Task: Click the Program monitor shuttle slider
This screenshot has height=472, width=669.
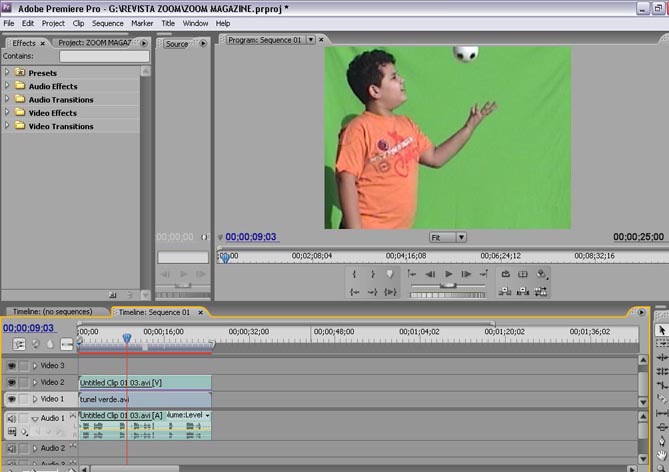Action: coord(449,285)
